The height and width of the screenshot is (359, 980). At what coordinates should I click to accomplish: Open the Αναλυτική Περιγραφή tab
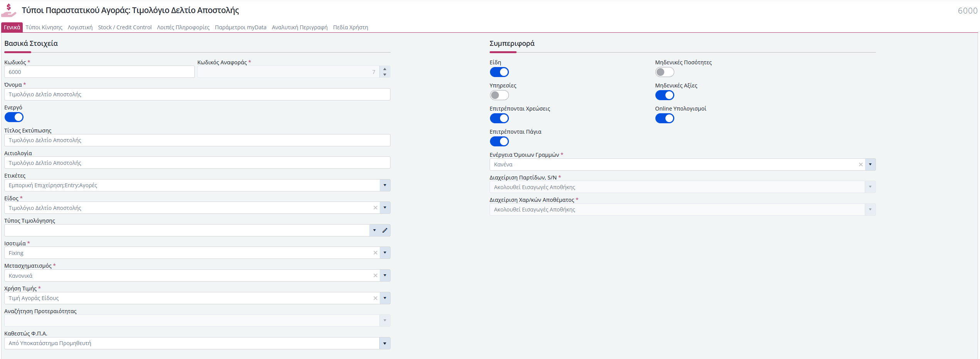click(x=300, y=27)
